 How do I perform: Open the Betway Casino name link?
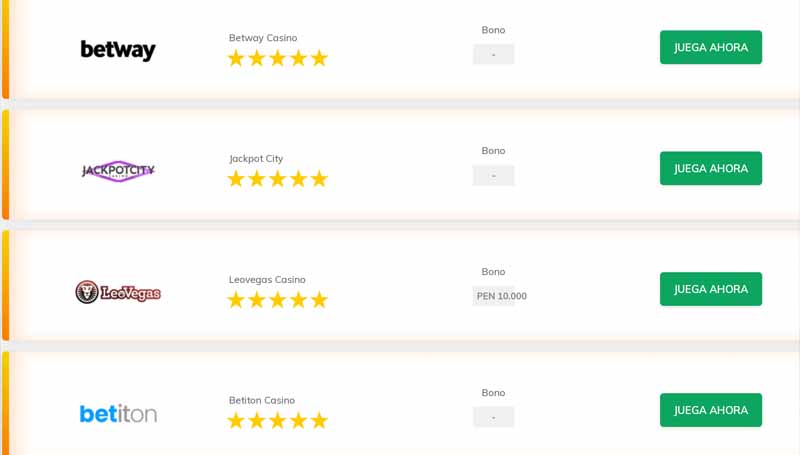click(x=263, y=38)
